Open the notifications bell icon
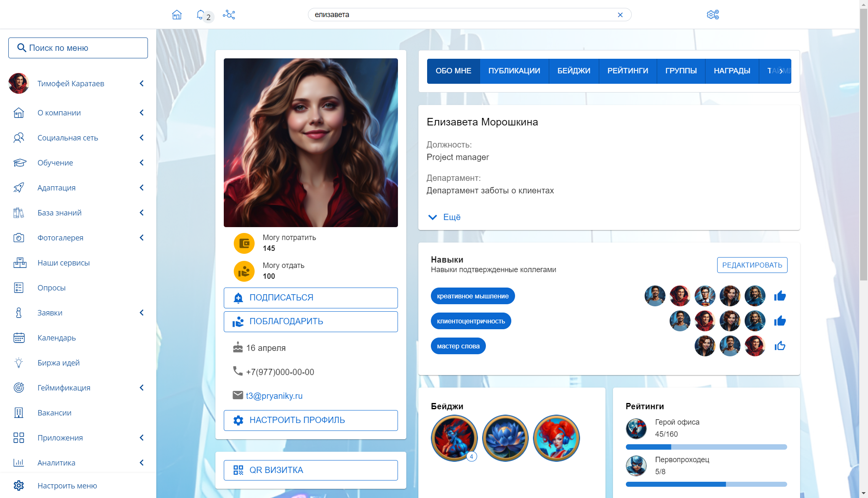The width and height of the screenshot is (868, 498). click(x=200, y=15)
